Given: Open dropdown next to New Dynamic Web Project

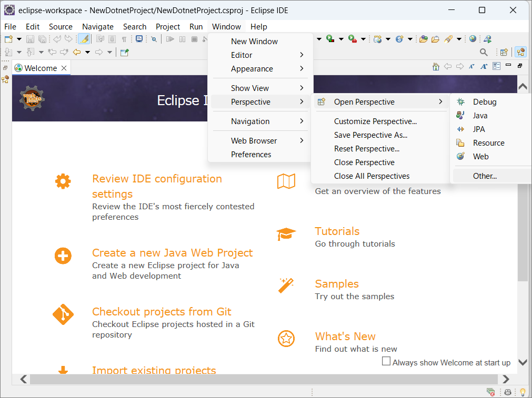Looking at the screenshot, I should point(388,39).
